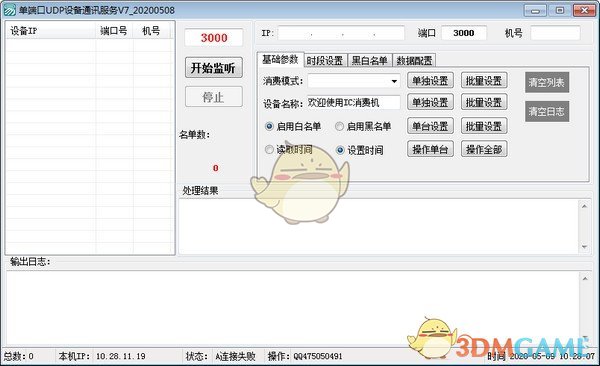Click 批量设置 next to 消费模式
Image resolution: width=600 pixels, height=366 pixels.
point(484,80)
